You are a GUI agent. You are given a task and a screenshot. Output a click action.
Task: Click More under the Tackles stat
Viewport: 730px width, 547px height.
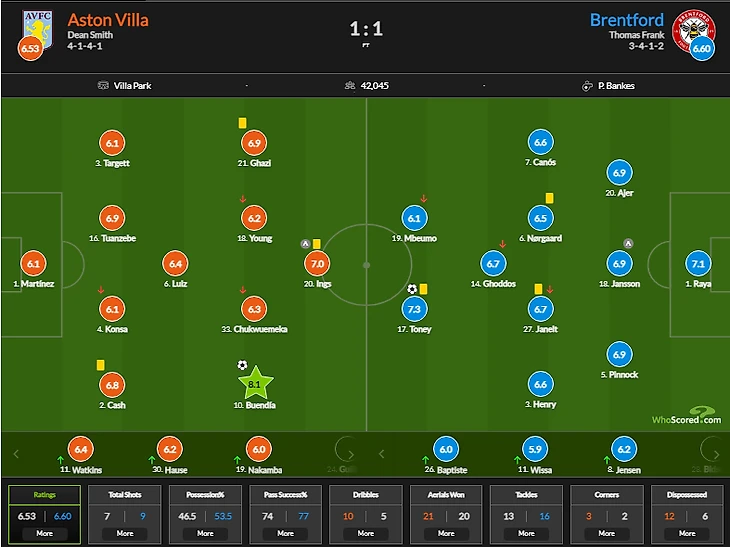526,533
